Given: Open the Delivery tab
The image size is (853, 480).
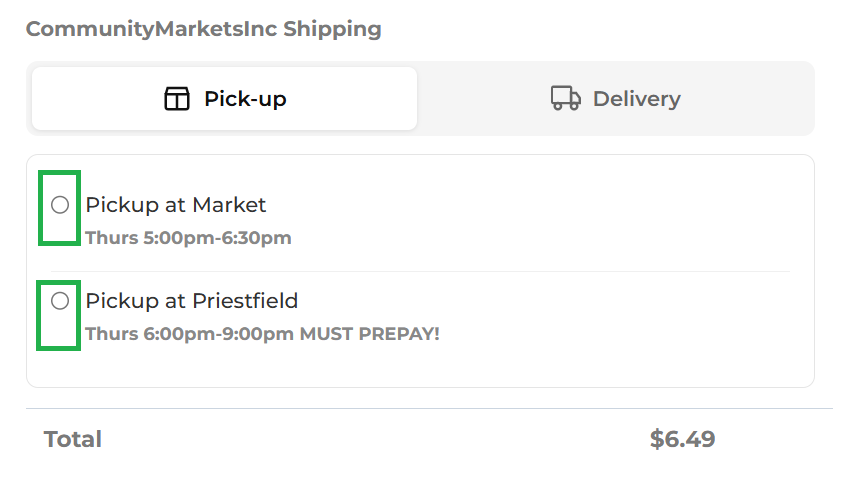Looking at the screenshot, I should 615,99.
